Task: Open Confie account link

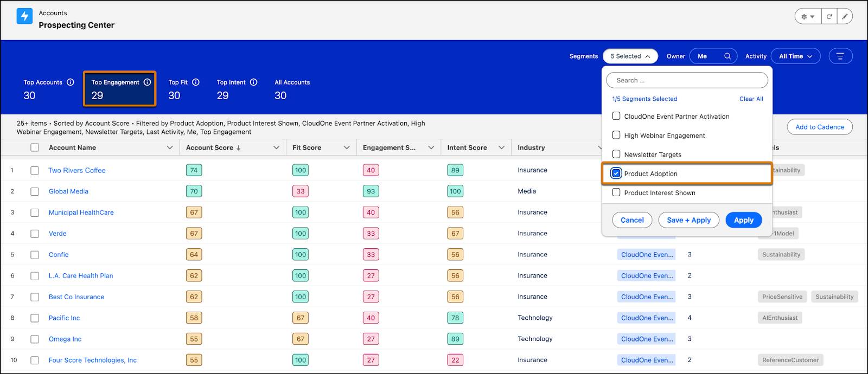Action: coord(59,255)
